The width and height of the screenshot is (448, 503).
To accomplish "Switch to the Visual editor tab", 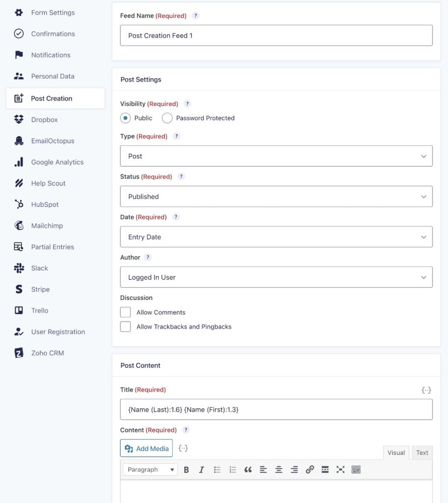I will tap(396, 452).
